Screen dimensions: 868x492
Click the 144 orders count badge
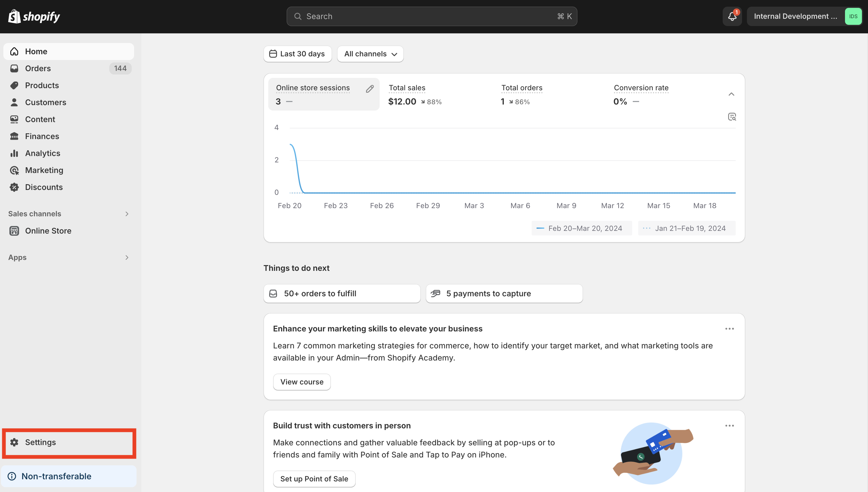120,68
